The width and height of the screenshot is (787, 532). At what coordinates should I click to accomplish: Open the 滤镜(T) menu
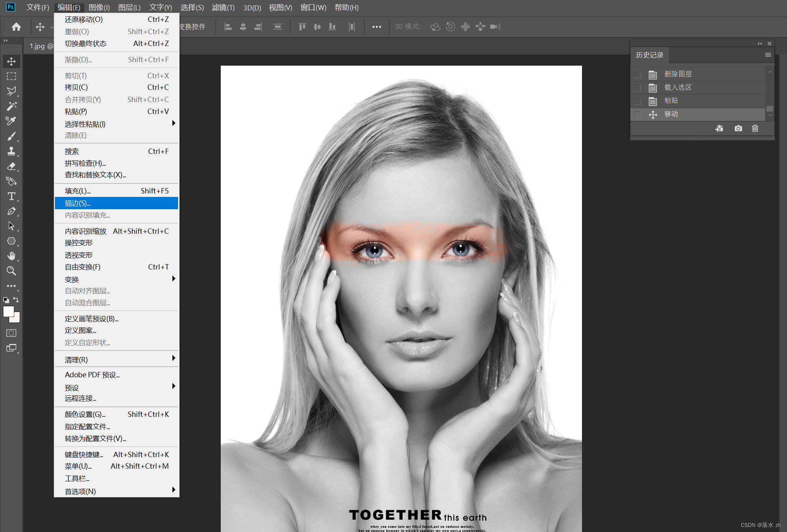click(223, 7)
